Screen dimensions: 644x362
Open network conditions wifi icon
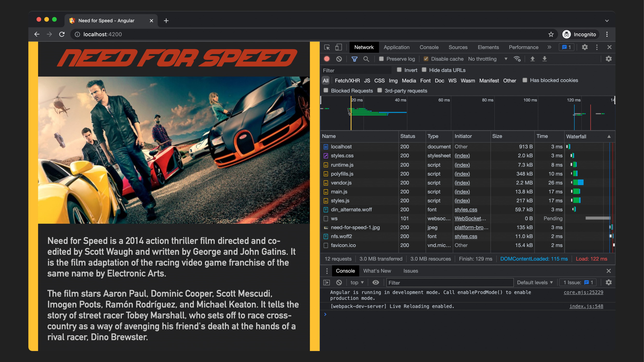coord(517,59)
